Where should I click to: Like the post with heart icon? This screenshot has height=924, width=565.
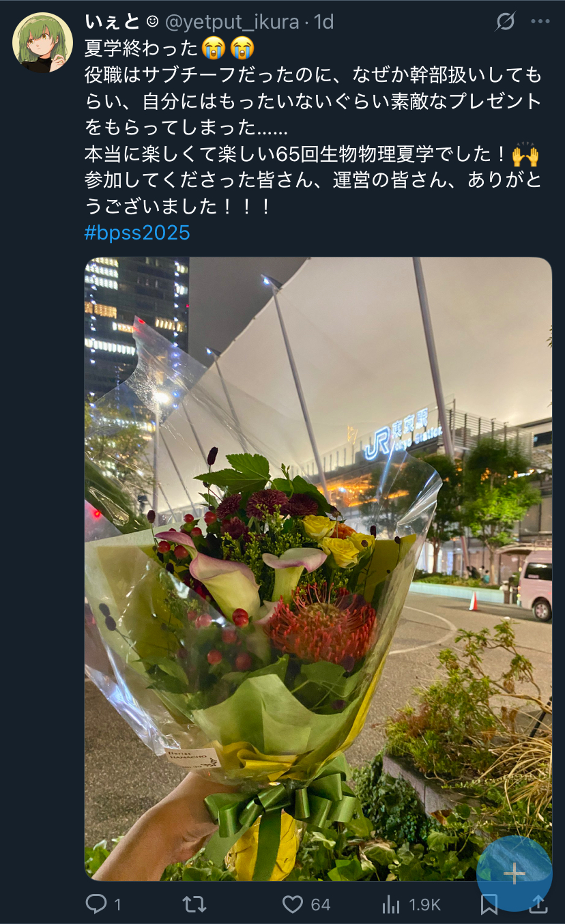pos(293,905)
